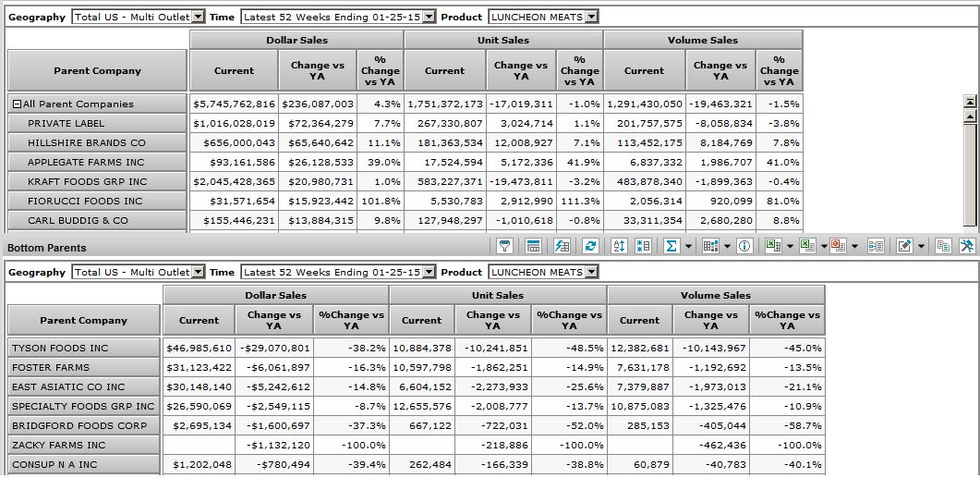Click the Dollar Sales header in bottom table
Screen dimensions: 980x478
pyautogui.click(x=275, y=295)
